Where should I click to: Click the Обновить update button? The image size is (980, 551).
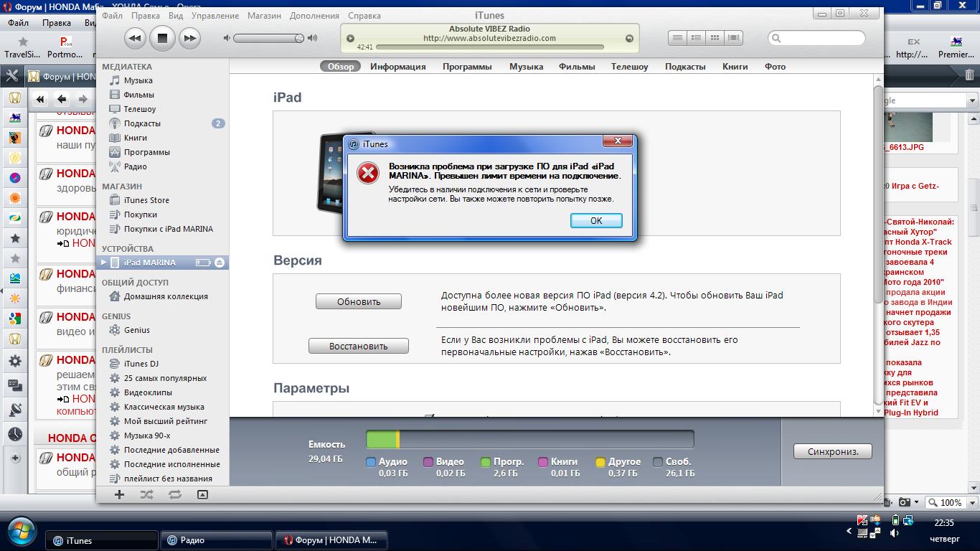[x=359, y=301]
